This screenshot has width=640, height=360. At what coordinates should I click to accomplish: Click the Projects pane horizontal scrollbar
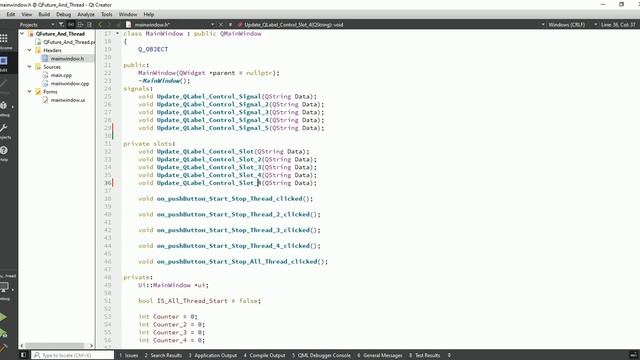[54, 345]
